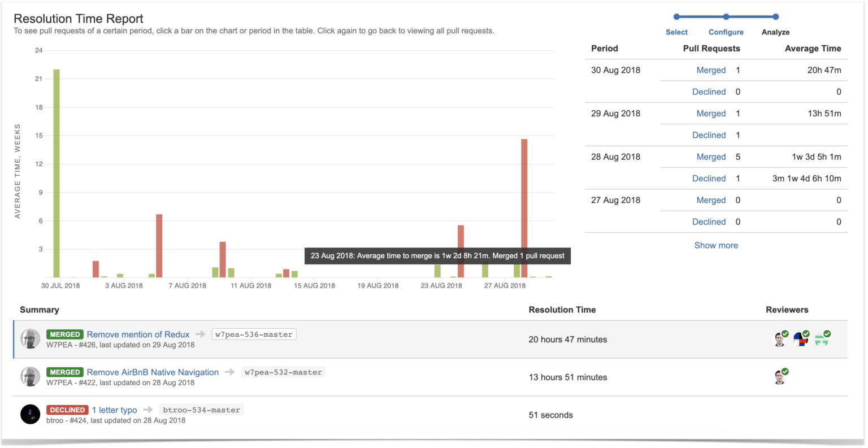The image size is (868, 448).
Task: Switch to the Select step
Action: (676, 32)
